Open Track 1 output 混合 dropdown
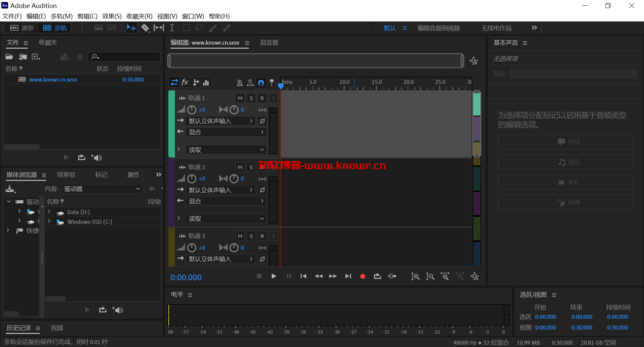The image size is (644, 347). click(x=226, y=132)
